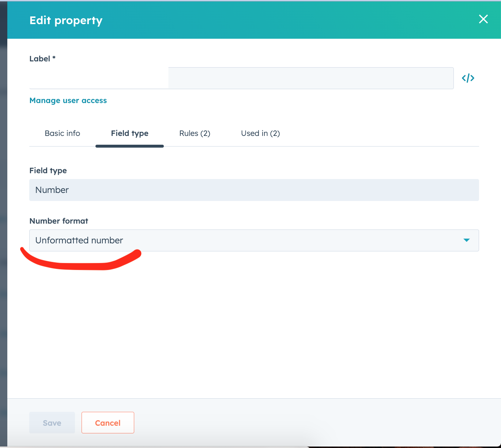Click the code snippet </> icon beside Label
The height and width of the screenshot is (448, 501).
468,78
